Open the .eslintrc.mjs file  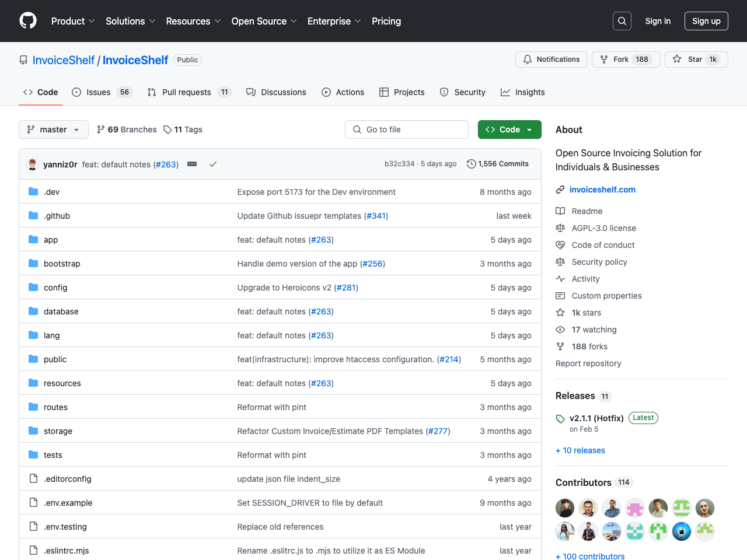click(66, 551)
